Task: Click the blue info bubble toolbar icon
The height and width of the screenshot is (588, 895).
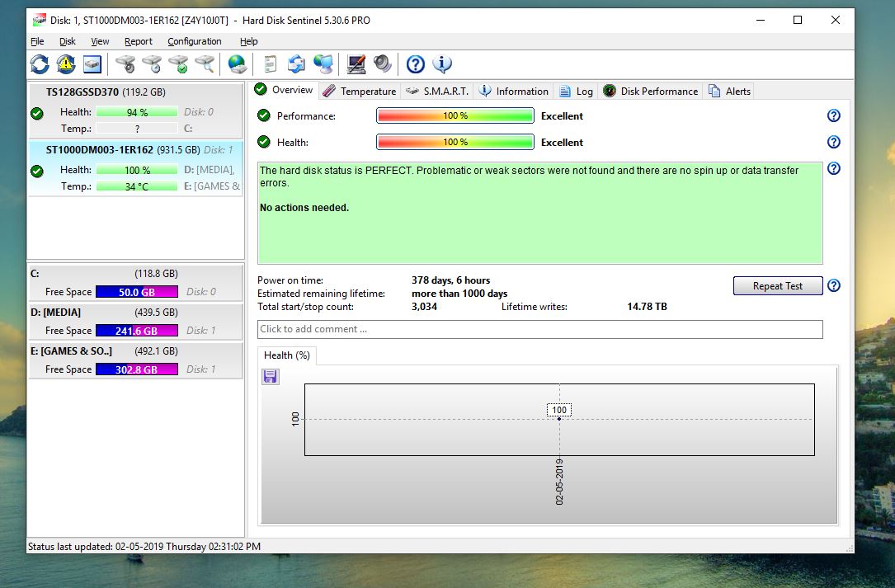Action: [x=442, y=64]
